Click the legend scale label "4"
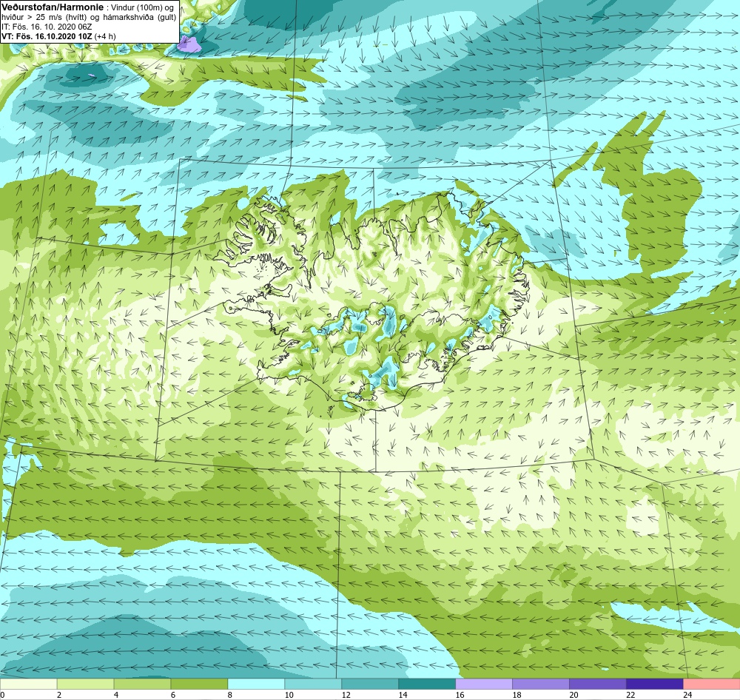This screenshot has width=740, height=700. point(116,695)
